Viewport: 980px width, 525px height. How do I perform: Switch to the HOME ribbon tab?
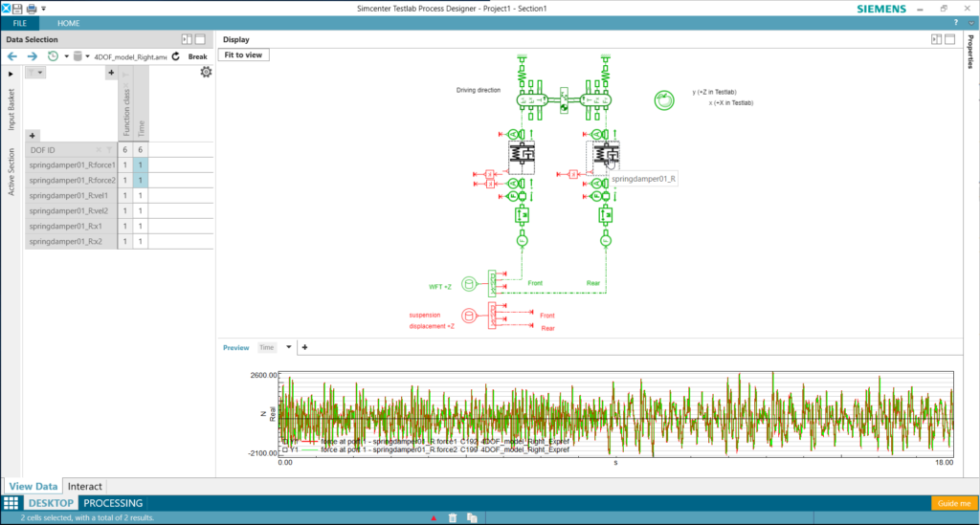tap(68, 23)
